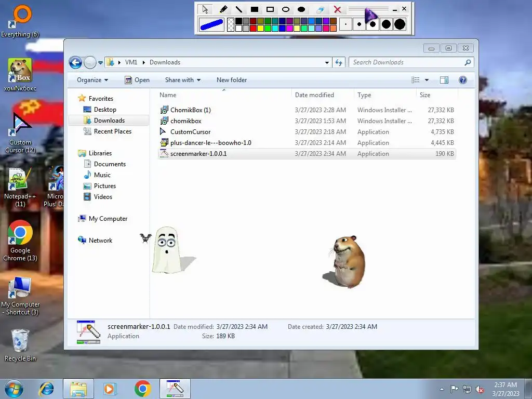
Task: Open the Pictures library
Action: tap(105, 186)
